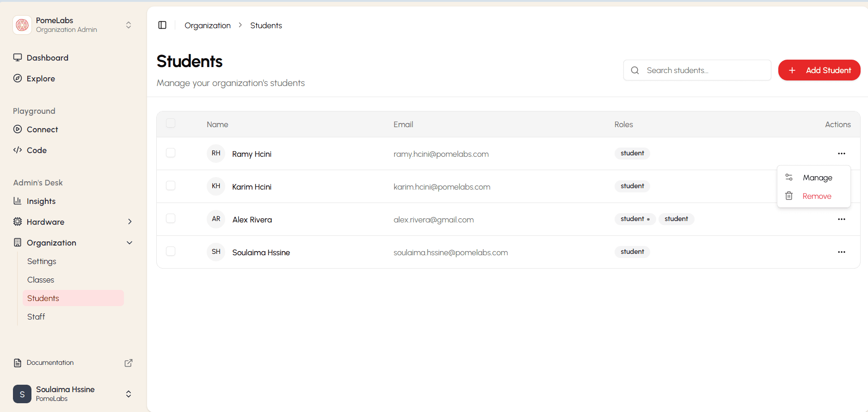
Task: Click the PomeLabs logo icon
Action: coord(22,25)
